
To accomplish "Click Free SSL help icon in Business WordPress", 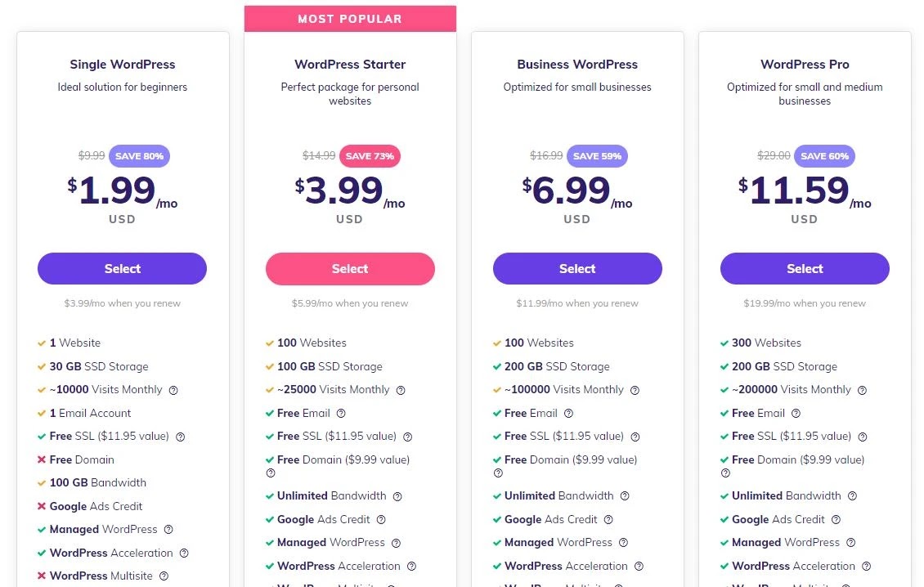I will click(635, 437).
